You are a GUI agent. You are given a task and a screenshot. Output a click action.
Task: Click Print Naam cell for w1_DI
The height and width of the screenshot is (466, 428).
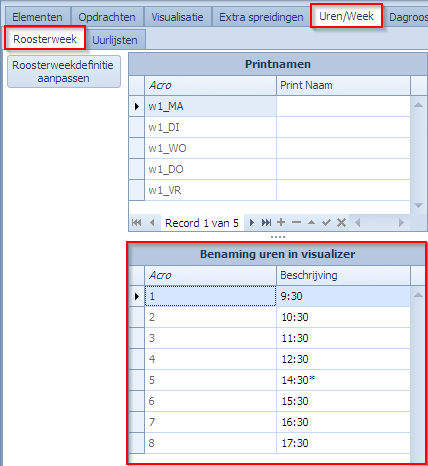tap(343, 127)
